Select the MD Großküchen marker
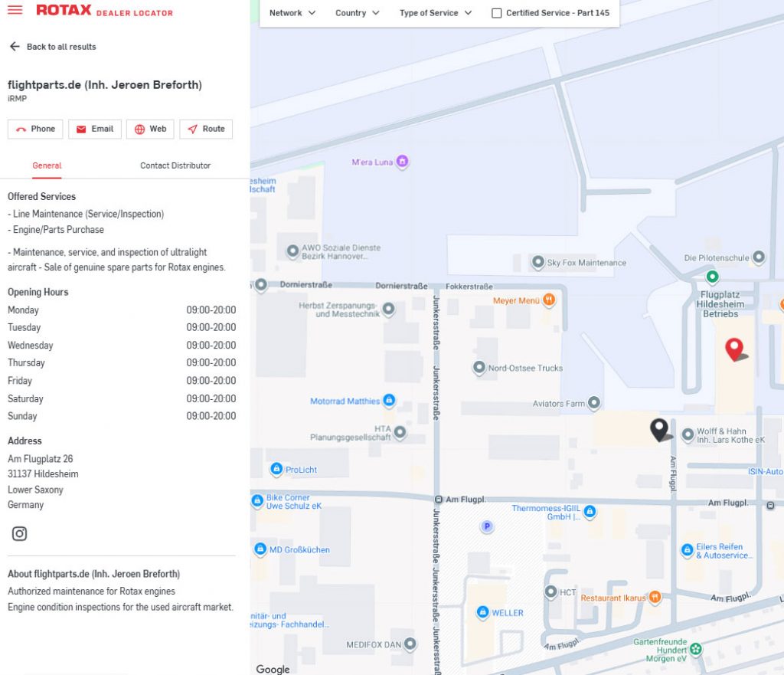This screenshot has width=784, height=675. (260, 549)
